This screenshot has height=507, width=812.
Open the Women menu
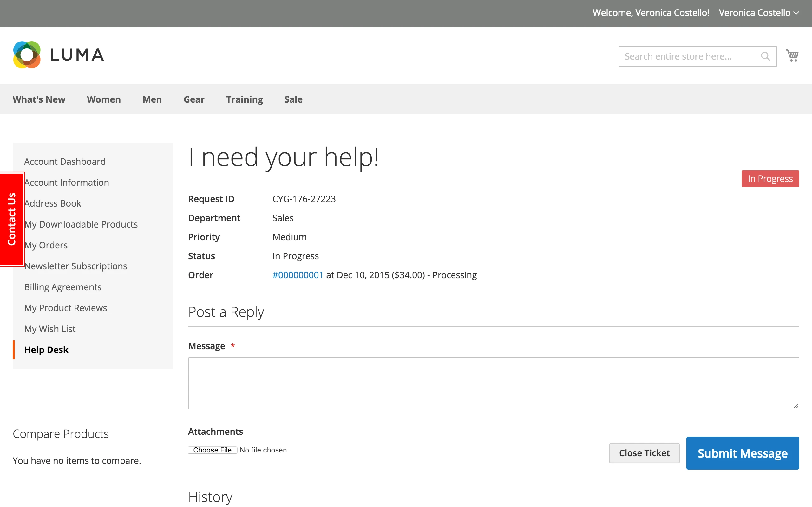(104, 99)
